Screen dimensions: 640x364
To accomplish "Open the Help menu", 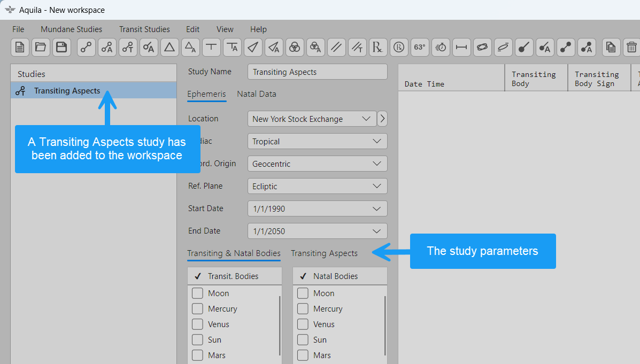I will pyautogui.click(x=258, y=29).
